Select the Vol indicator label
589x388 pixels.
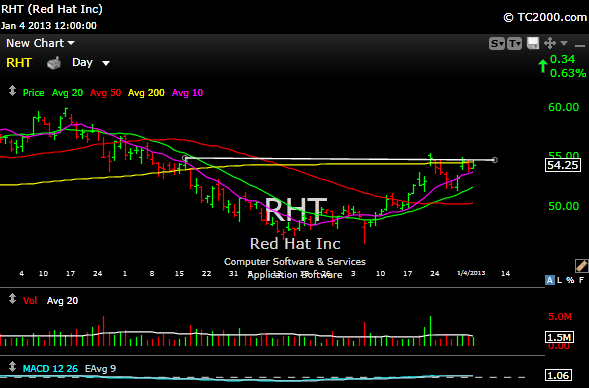tap(30, 300)
